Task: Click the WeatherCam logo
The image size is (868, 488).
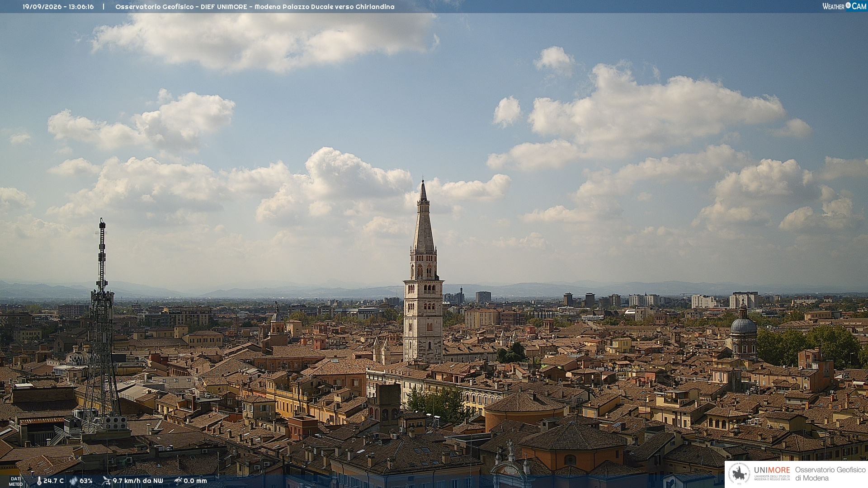Action: (844, 6)
